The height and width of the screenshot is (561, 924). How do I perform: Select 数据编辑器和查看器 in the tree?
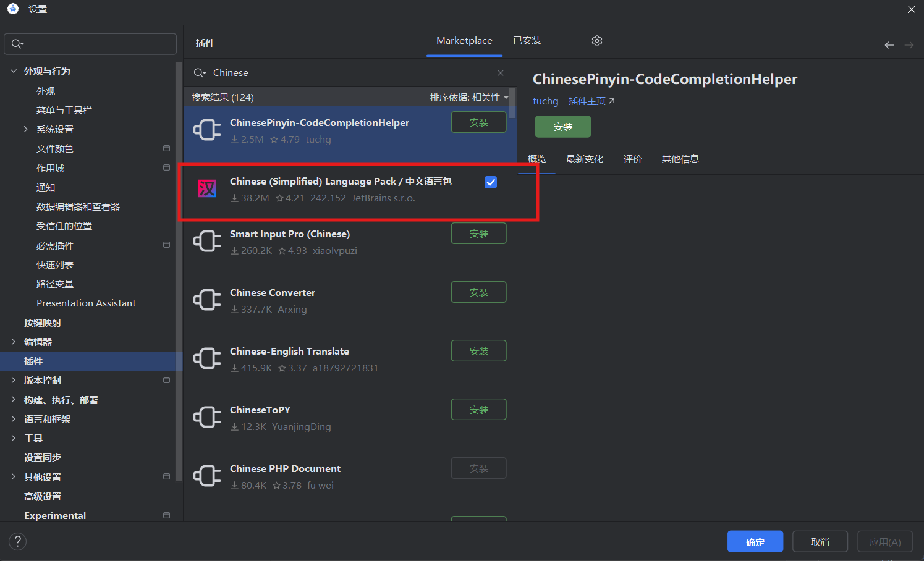coord(78,206)
